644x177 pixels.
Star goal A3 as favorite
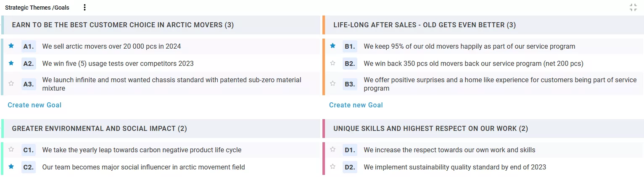tap(11, 83)
